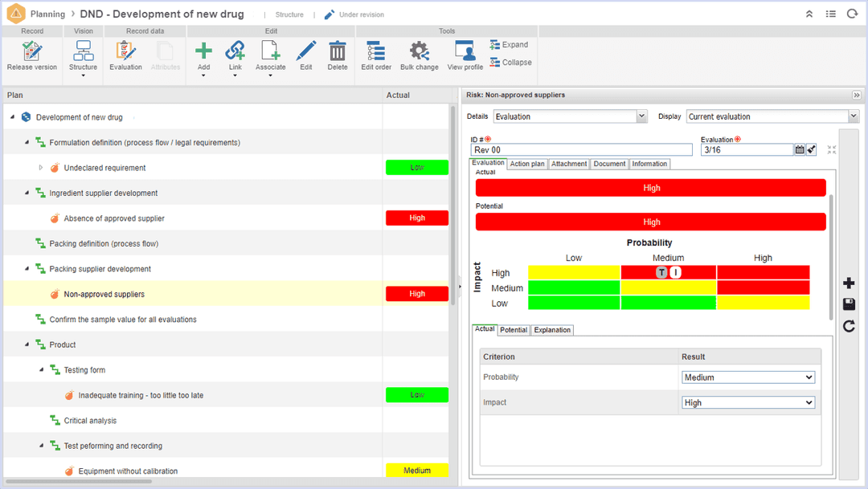
Task: Click the I marker in the risk matrix
Action: pyautogui.click(x=675, y=272)
